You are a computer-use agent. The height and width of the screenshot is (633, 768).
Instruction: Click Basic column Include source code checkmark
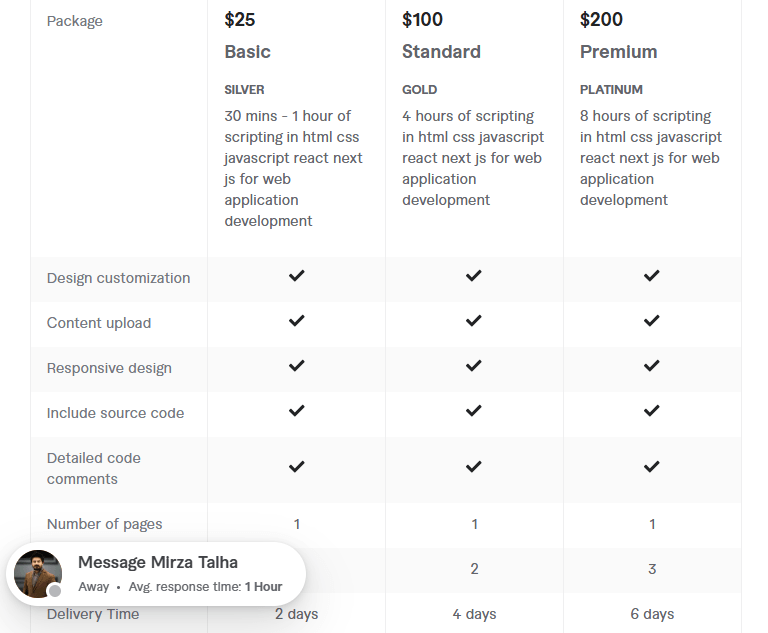pyautogui.click(x=296, y=410)
